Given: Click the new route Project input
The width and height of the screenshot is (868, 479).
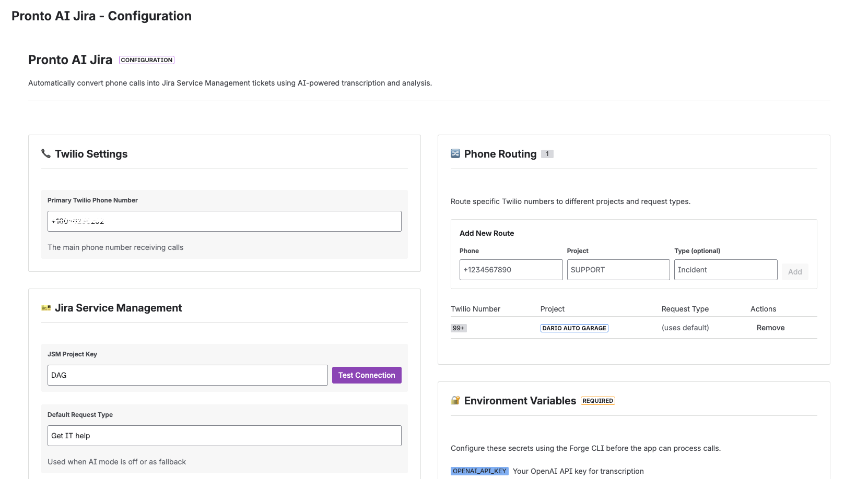Looking at the screenshot, I should [x=618, y=270].
